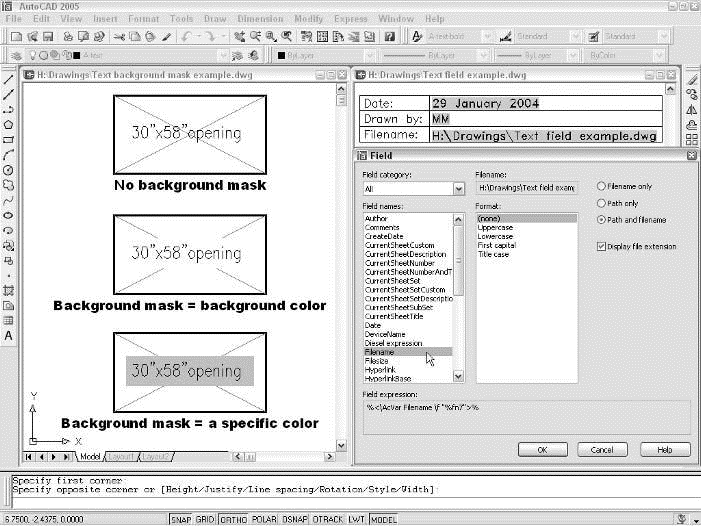
Task: Click the Plot printer icon
Action: [68, 37]
